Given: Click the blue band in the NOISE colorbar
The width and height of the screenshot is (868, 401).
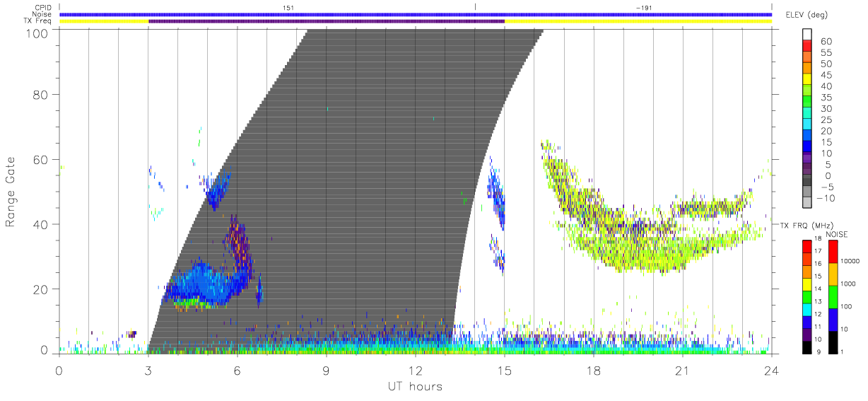Looking at the screenshot, I should tap(833, 319).
